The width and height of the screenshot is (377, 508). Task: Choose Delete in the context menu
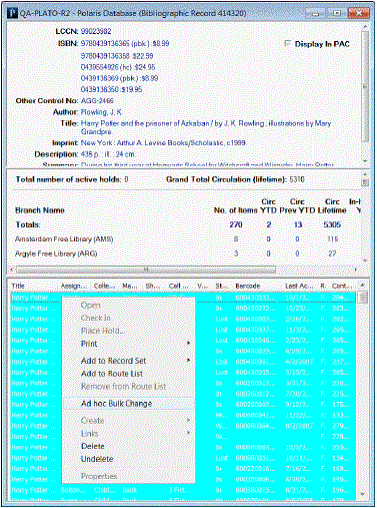pos(93,446)
